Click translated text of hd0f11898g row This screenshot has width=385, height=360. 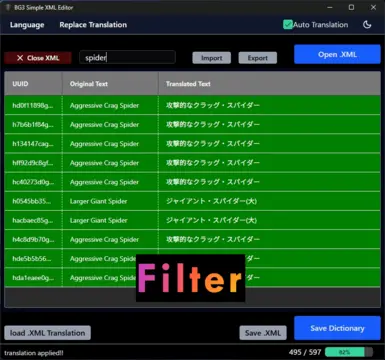tap(213, 105)
